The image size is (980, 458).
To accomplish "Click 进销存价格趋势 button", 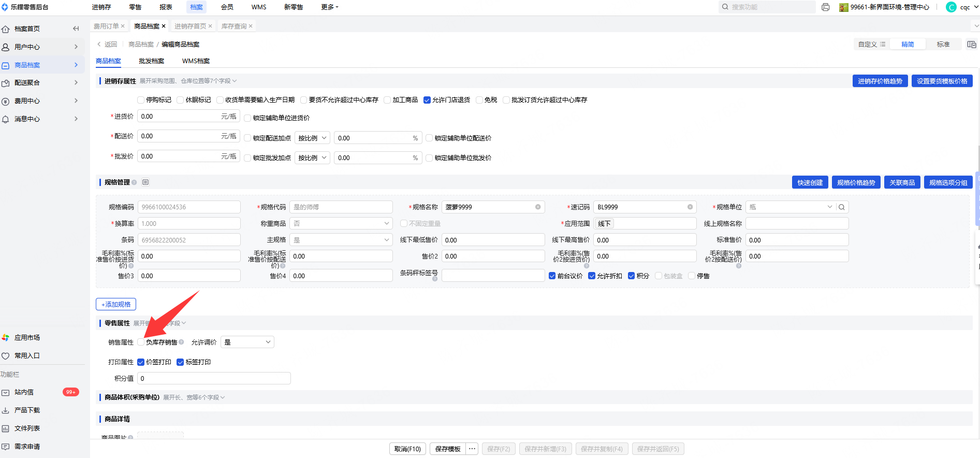I will click(x=880, y=81).
